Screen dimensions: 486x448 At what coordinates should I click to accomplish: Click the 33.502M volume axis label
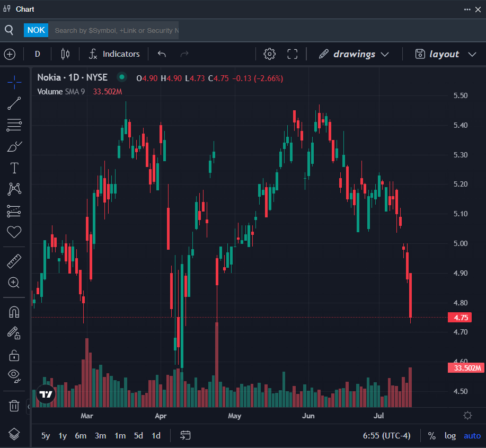point(466,368)
